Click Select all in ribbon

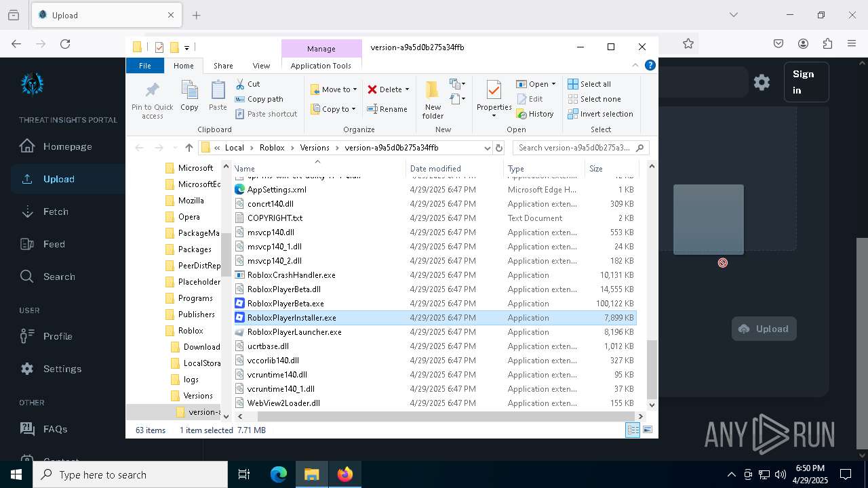click(589, 84)
